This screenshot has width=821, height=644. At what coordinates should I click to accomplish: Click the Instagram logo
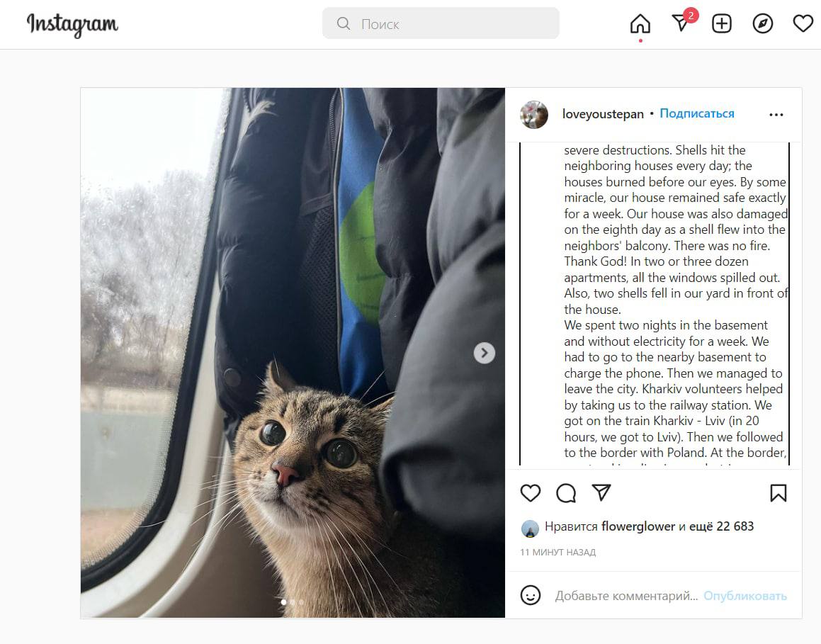72,25
